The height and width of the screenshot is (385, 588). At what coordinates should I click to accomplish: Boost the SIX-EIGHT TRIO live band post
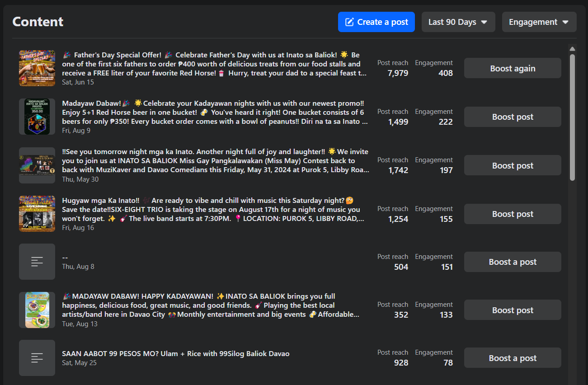tap(513, 214)
